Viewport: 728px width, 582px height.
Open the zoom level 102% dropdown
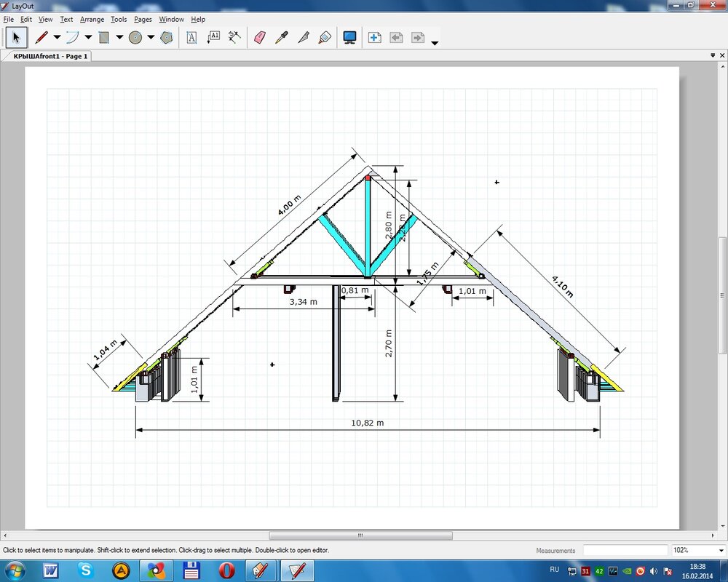(719, 551)
